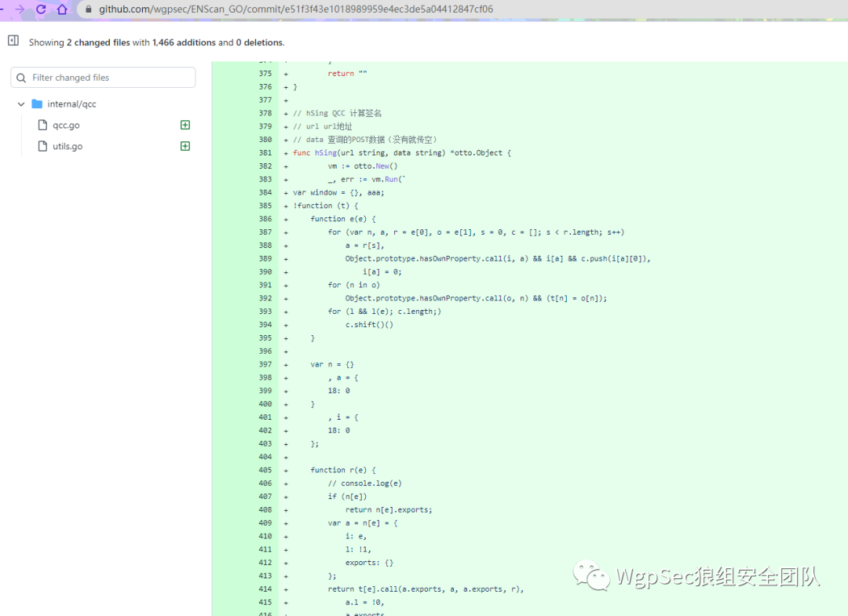Viewport: 848px width, 616px height.
Task: Click the file icon beside utils.go
Action: 44,146
